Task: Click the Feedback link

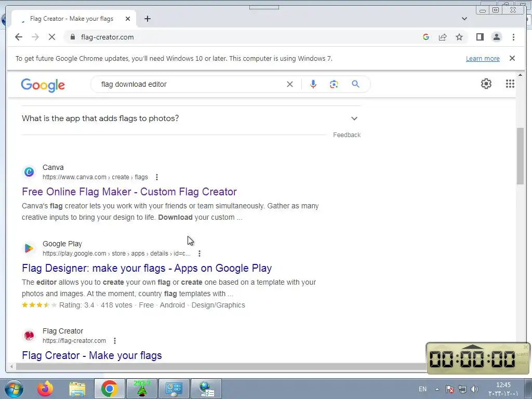Action: pos(347,135)
